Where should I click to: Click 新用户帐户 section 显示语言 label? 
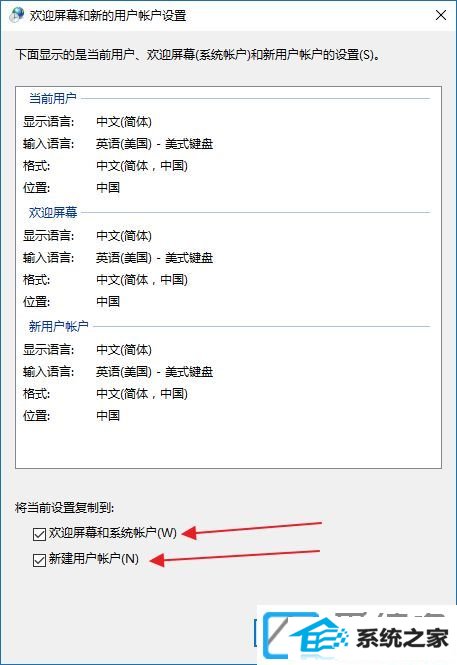click(x=48, y=349)
